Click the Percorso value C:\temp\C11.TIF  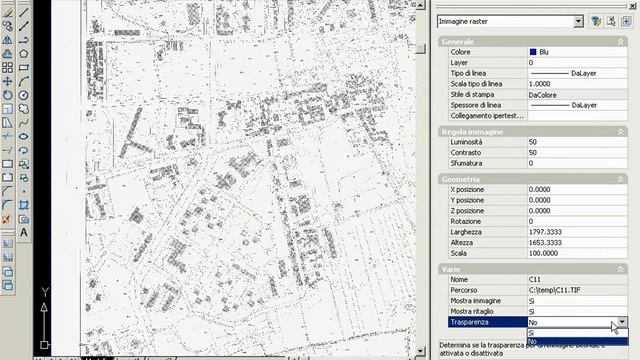click(x=578, y=290)
